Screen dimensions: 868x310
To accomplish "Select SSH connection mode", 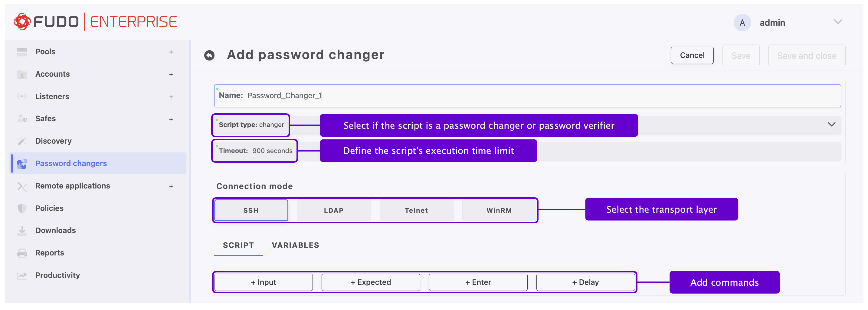I will click(251, 211).
